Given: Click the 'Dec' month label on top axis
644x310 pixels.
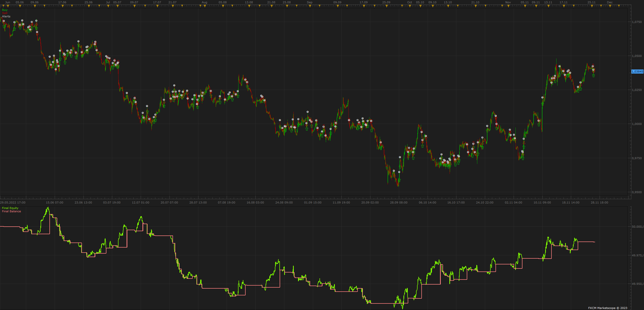Looking at the screenshot, I should click(610, 2).
